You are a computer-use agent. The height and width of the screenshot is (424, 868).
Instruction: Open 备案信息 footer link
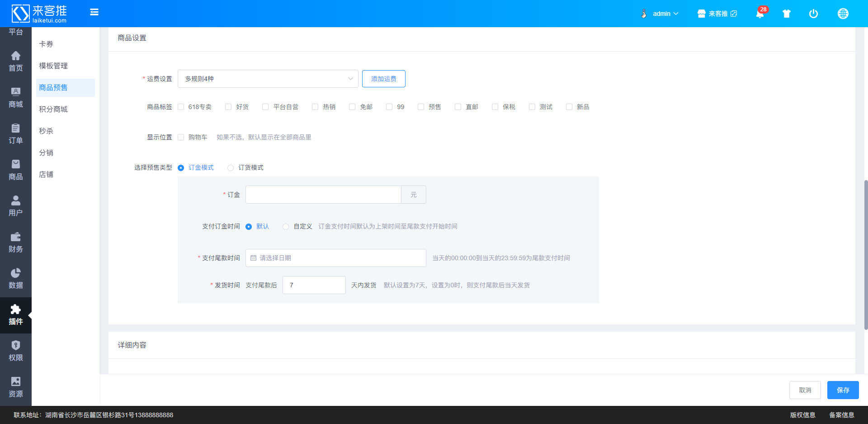(x=842, y=415)
